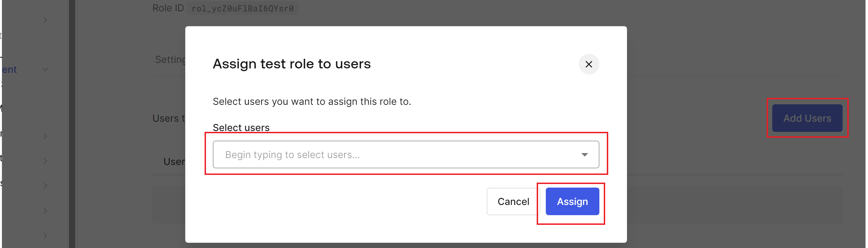The image size is (868, 248).
Task: Open the Select users dropdown arrow
Action: pyautogui.click(x=584, y=155)
